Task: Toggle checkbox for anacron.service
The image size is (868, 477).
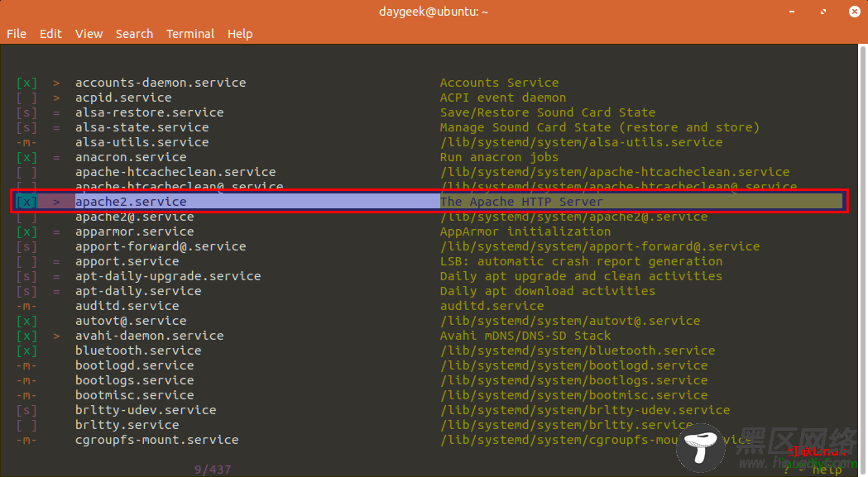Action: (26, 158)
